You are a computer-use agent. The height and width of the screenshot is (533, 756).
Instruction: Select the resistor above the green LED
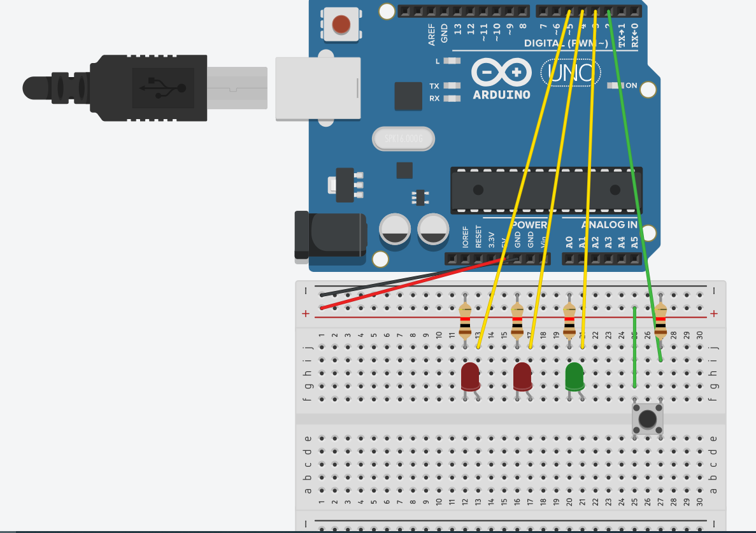(569, 319)
